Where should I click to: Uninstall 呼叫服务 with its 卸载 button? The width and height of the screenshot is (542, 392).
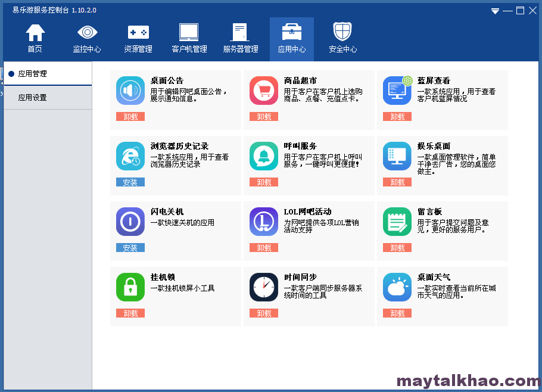(264, 182)
